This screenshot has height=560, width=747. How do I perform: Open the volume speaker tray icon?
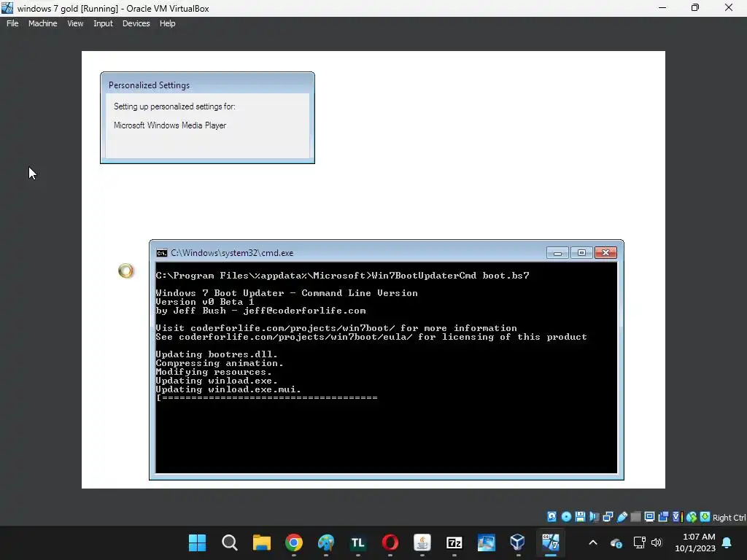[x=657, y=542]
